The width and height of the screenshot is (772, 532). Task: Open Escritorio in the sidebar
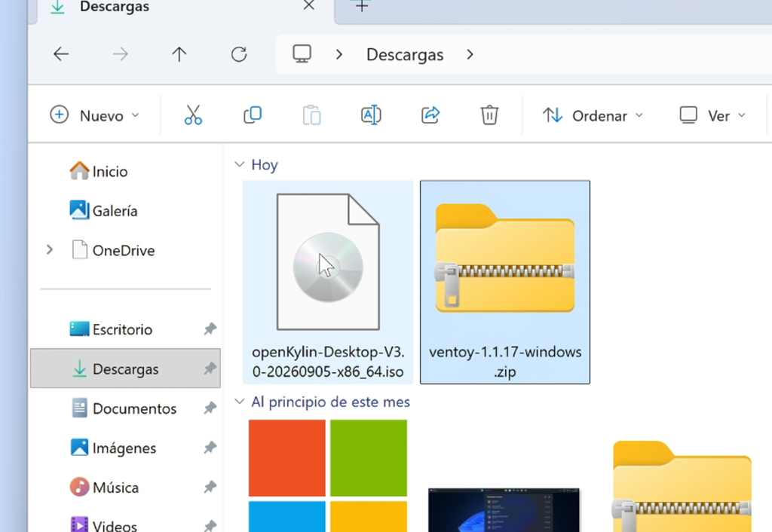(126, 329)
